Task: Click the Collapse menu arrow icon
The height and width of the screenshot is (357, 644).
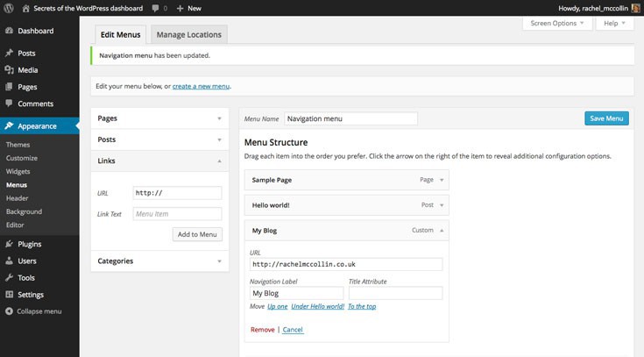Action: tap(9, 311)
